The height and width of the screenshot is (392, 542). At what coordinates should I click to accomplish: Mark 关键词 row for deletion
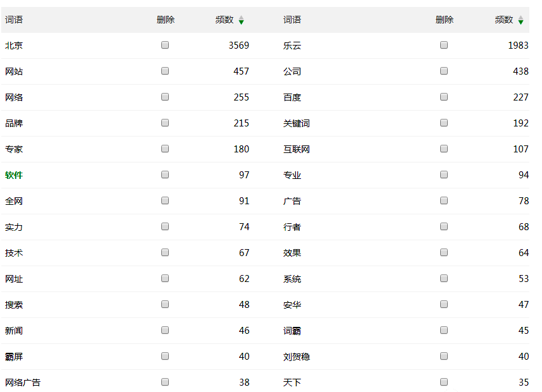point(444,123)
